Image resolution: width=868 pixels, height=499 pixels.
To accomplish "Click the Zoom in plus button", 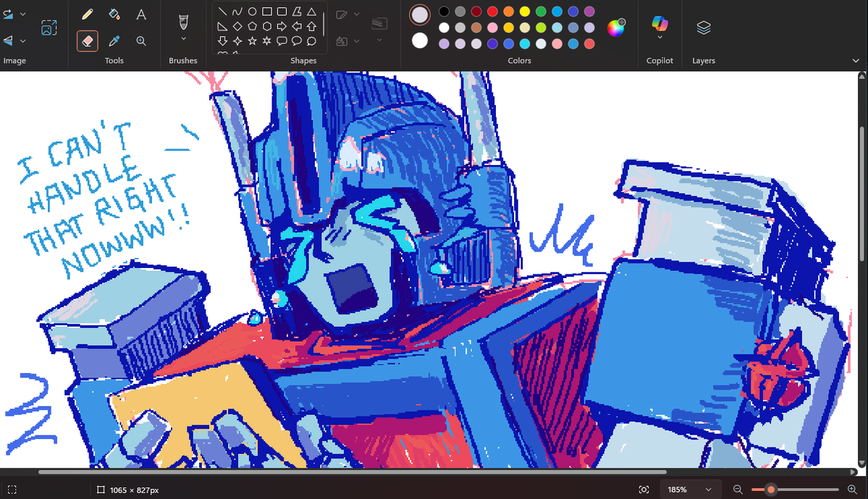I will 853,490.
